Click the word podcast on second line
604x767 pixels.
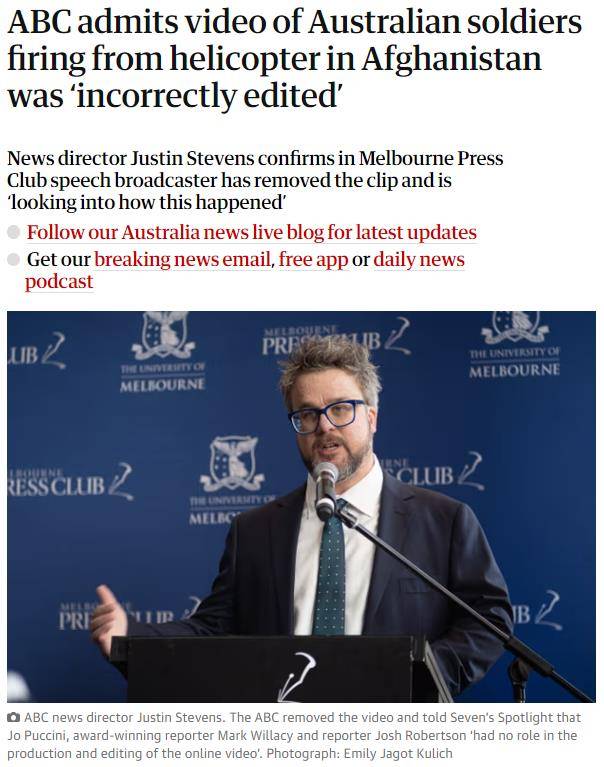[59, 281]
